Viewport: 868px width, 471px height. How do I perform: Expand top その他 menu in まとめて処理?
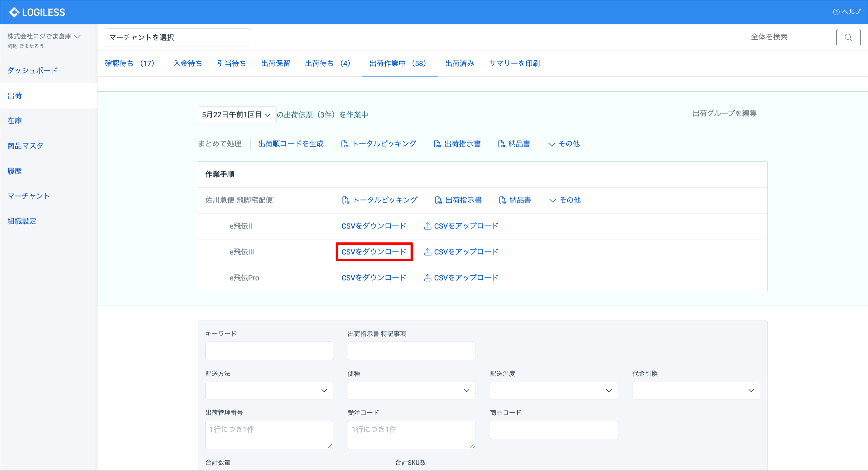(564, 143)
